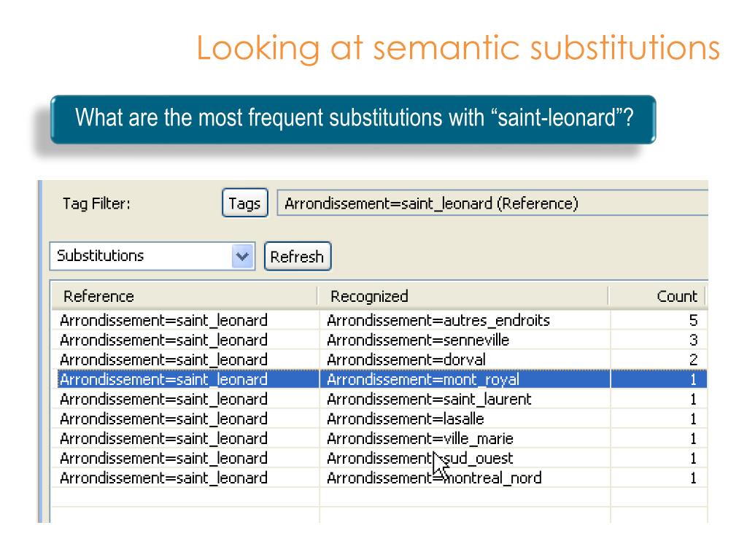Sort by the Count column header
747x560 pixels.
[658, 296]
